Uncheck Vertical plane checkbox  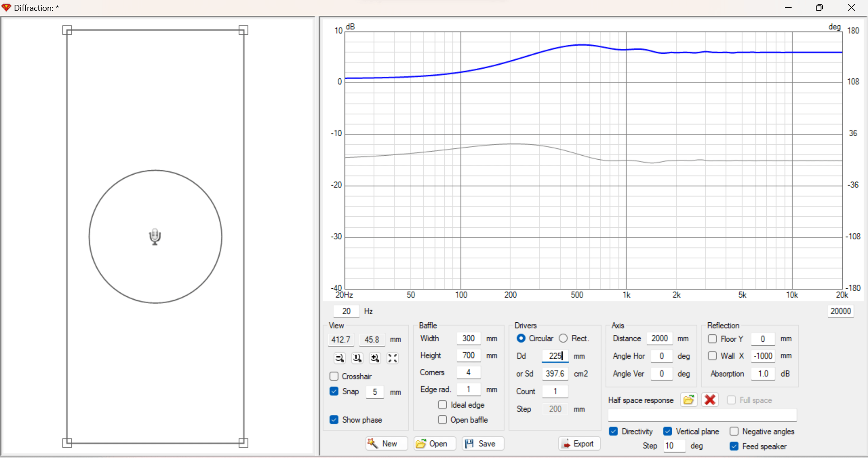(x=668, y=431)
